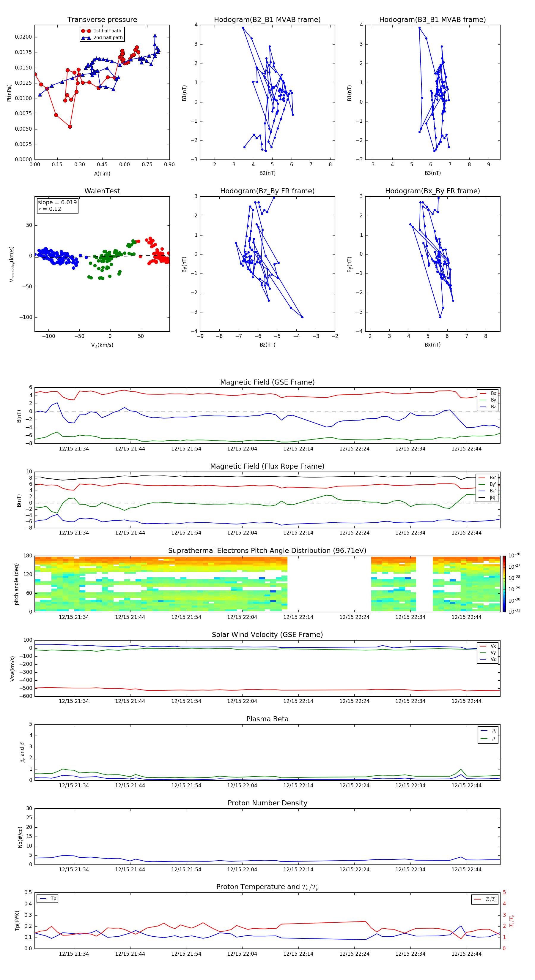Click the 'A(T·m)' x-axis label
Image resolution: width=535 pixels, height=980 pixels.
pos(102,173)
